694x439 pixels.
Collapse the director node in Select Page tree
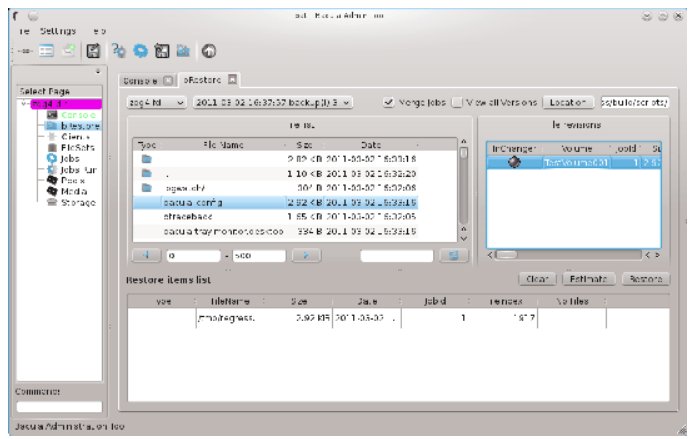pos(24,103)
